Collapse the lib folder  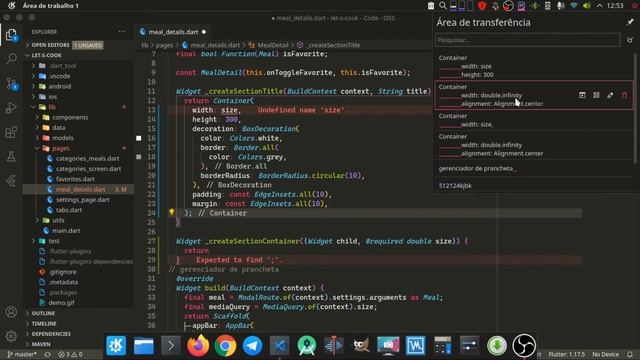52,107
